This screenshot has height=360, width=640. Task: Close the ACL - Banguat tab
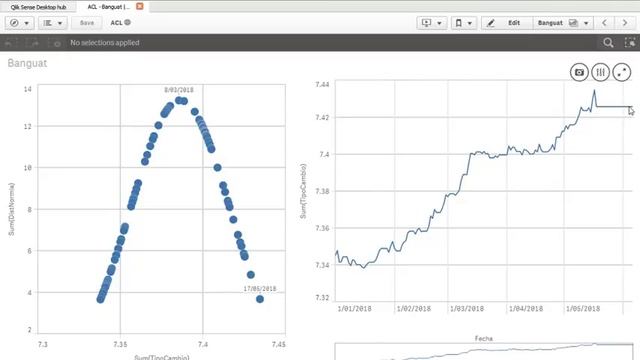pos(140,6)
